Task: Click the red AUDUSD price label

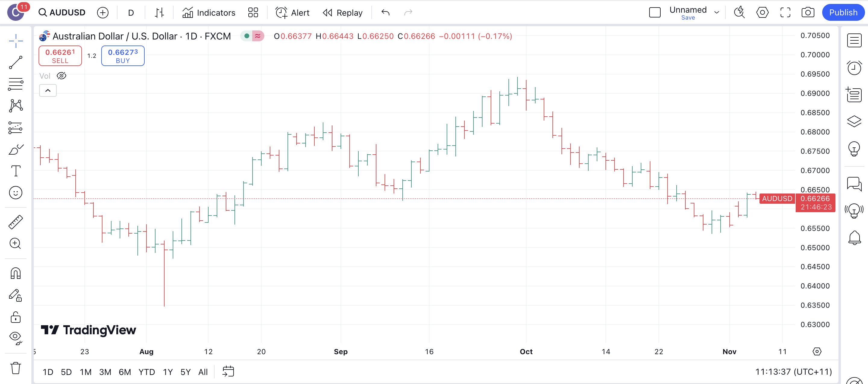Action: [x=777, y=198]
